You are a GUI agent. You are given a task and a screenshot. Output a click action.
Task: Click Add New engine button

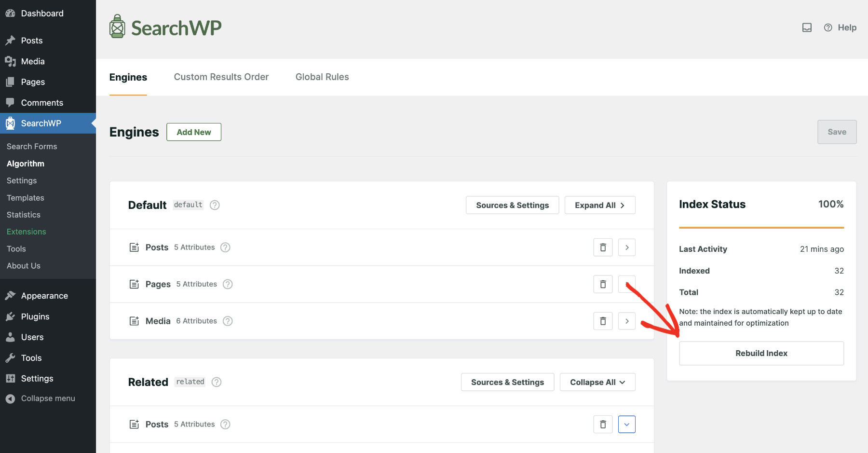[x=194, y=132]
